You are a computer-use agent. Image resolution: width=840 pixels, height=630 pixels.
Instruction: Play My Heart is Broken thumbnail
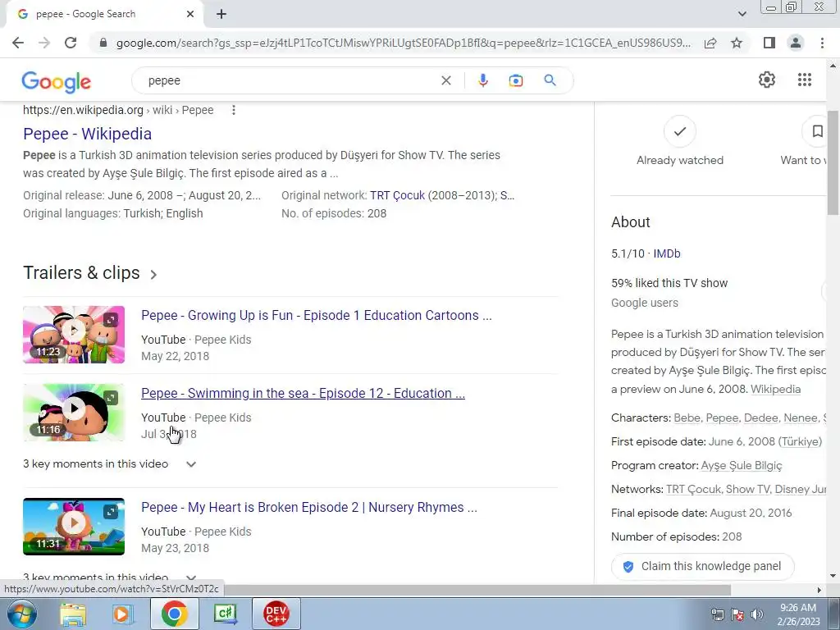[x=74, y=526]
